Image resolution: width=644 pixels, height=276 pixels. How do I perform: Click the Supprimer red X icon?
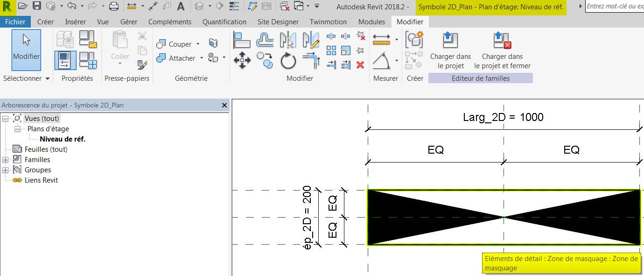point(360,65)
